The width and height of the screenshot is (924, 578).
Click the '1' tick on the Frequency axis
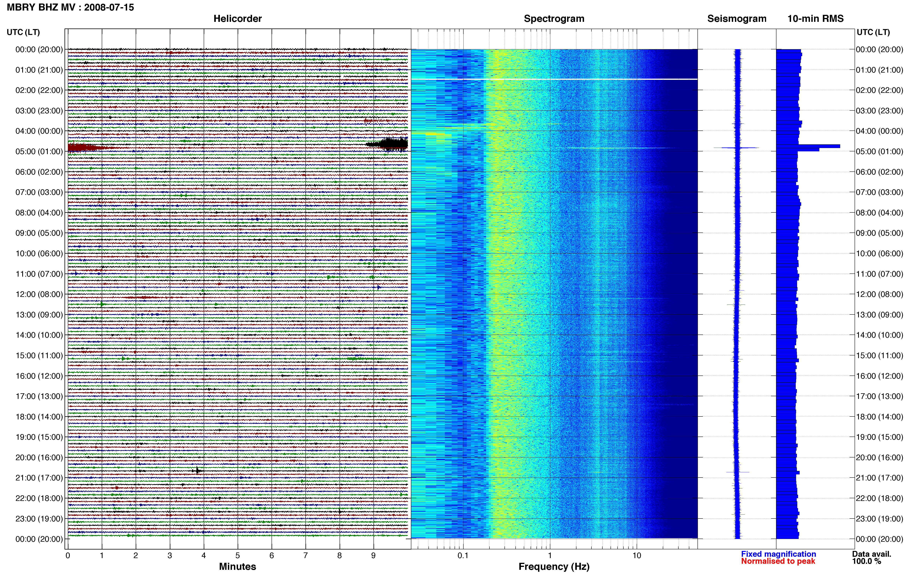pyautogui.click(x=550, y=555)
